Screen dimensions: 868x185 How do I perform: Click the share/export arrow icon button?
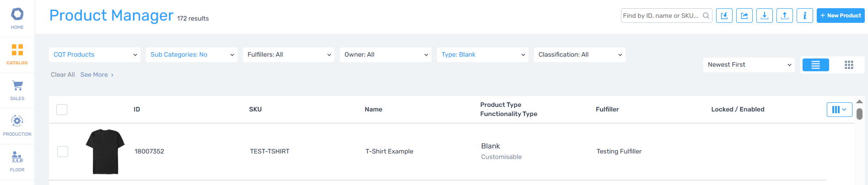click(744, 16)
